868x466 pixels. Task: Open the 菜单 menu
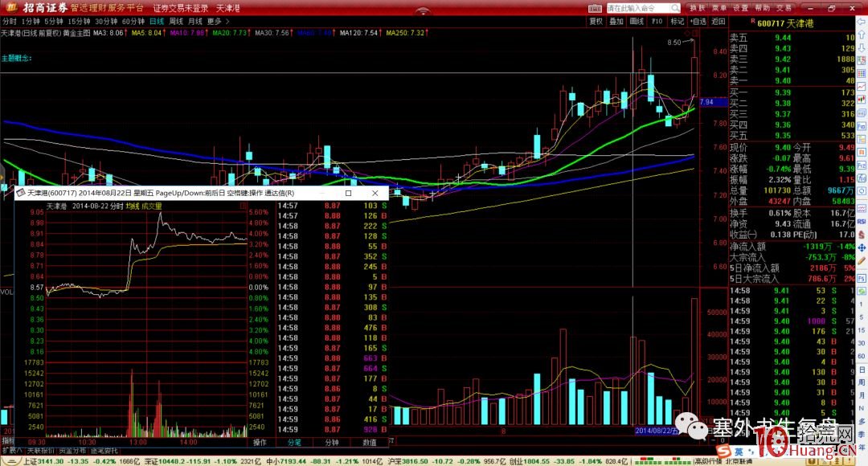719,8
